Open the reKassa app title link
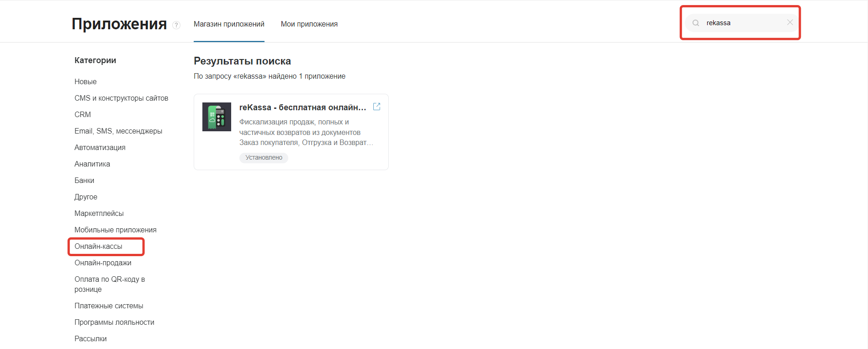868x349 pixels. (x=303, y=107)
